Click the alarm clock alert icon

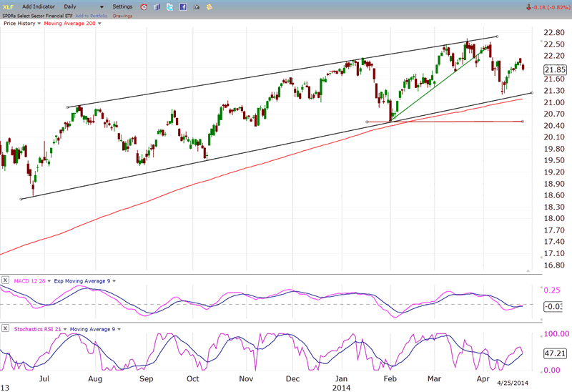(144, 7)
